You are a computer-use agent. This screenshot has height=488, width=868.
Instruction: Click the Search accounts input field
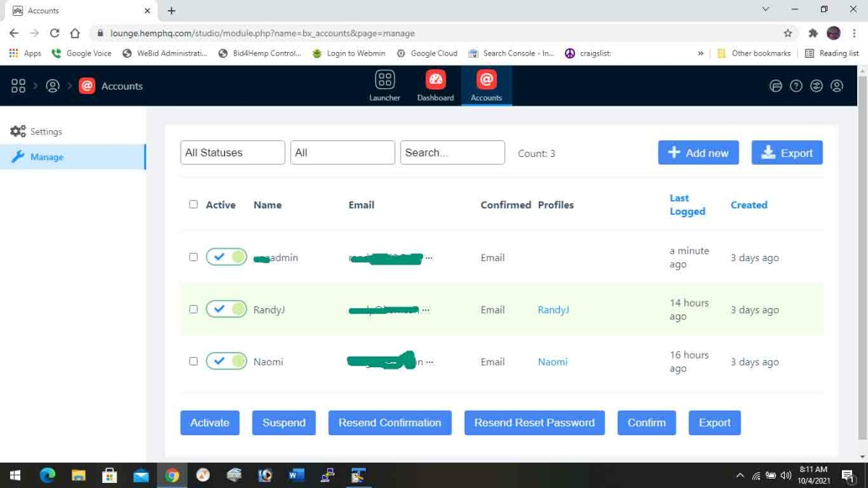[452, 153]
